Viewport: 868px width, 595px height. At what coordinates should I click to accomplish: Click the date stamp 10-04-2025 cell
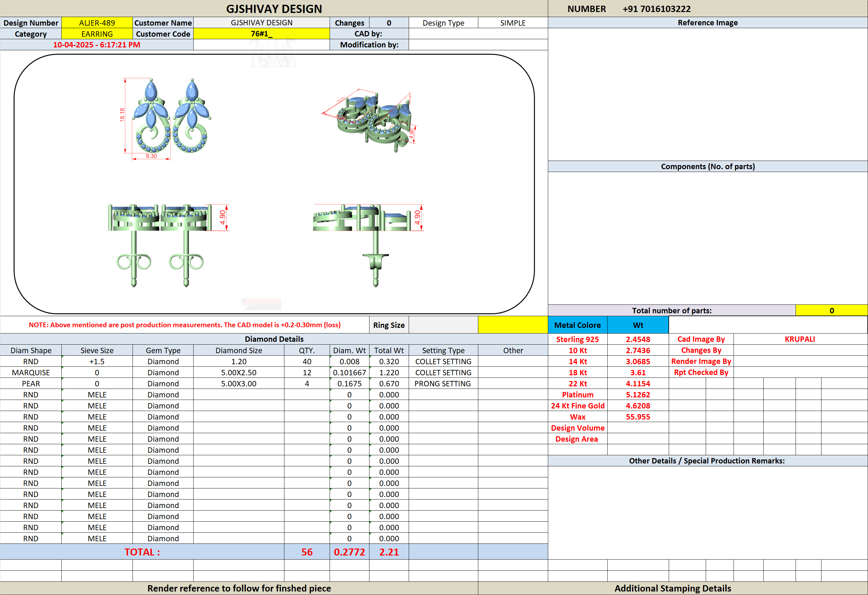pyautogui.click(x=97, y=45)
